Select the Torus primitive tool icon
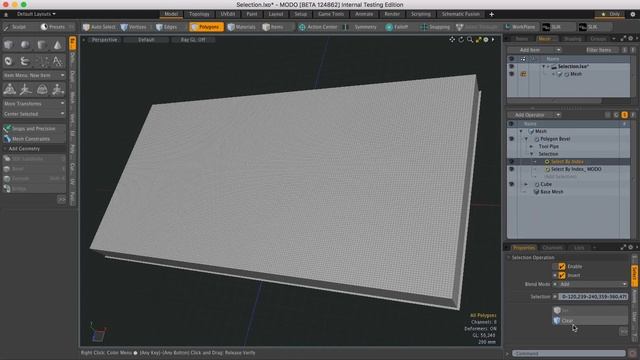The height and width of the screenshot is (360, 640). 9,61
